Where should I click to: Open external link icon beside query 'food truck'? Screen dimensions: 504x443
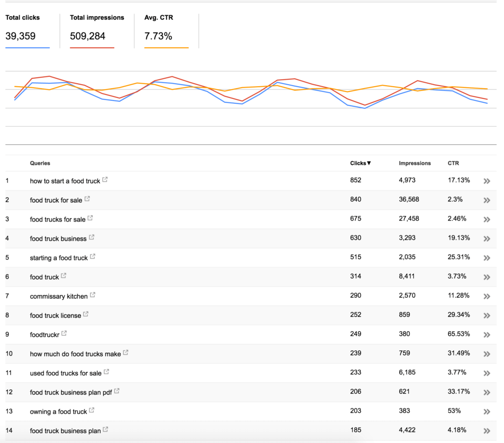tap(63, 276)
